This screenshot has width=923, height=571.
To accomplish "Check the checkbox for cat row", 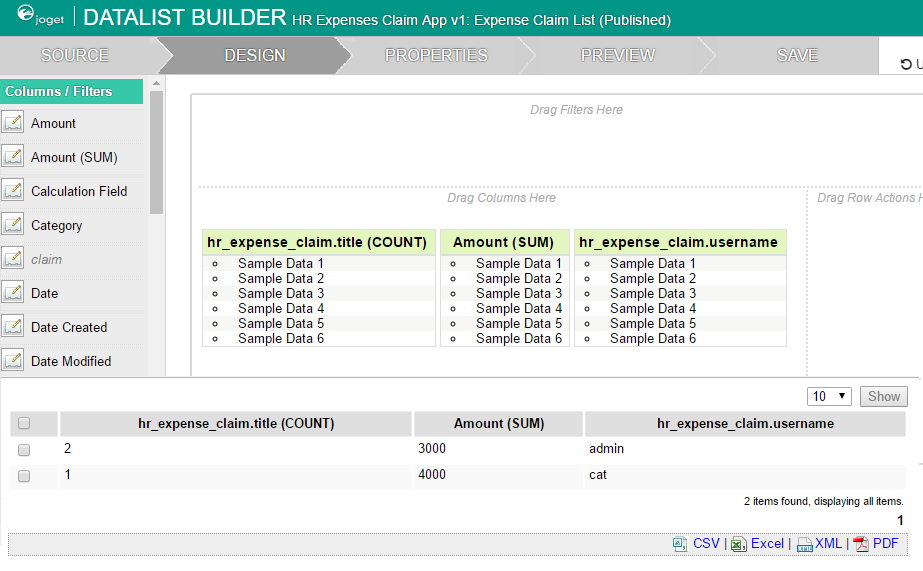I will pyautogui.click(x=24, y=476).
